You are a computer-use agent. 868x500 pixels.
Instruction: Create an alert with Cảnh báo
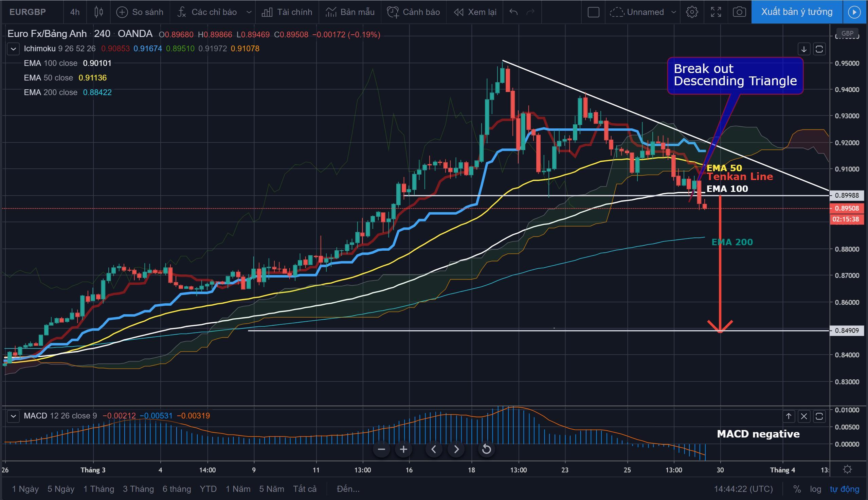tap(414, 12)
